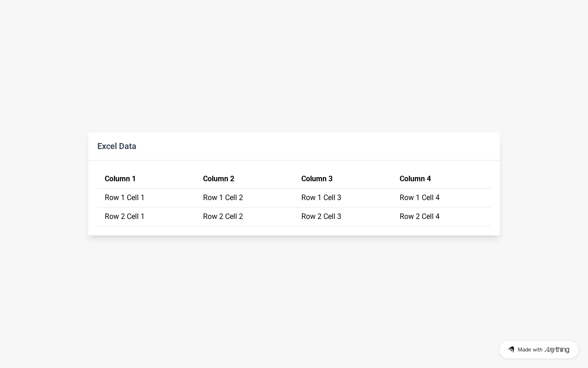
Task: Click on Row 1 Cell 2
Action: pyautogui.click(x=223, y=198)
